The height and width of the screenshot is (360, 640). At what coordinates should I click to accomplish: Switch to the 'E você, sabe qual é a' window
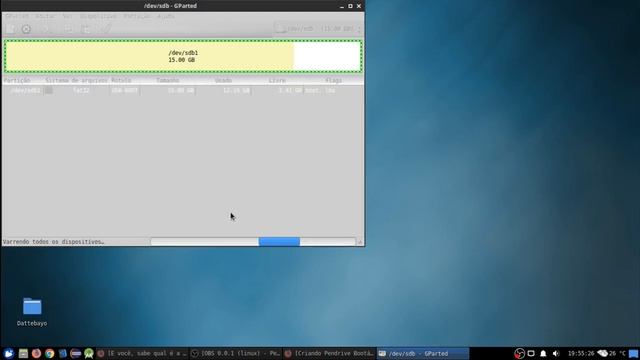tap(142, 353)
